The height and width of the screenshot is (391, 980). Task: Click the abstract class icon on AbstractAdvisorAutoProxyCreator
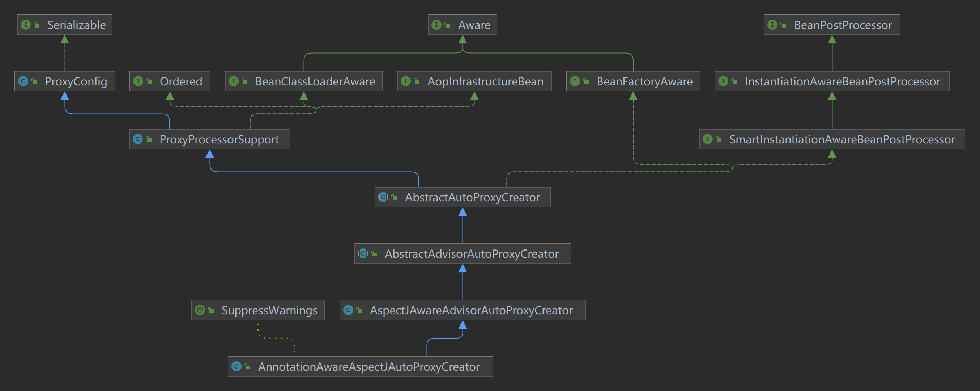point(363,253)
